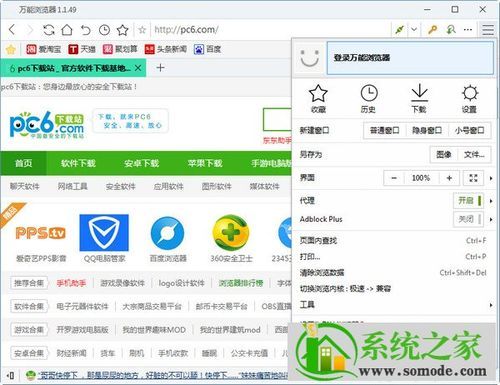Viewport: 500px width, 385px height.
Task: Open the 手机助手 red link
Action: coord(71,283)
